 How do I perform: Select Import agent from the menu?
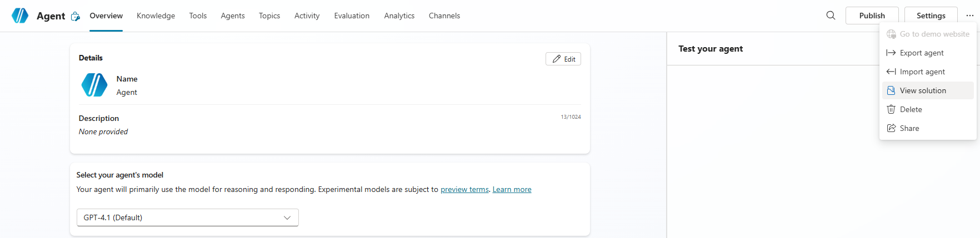point(922,72)
